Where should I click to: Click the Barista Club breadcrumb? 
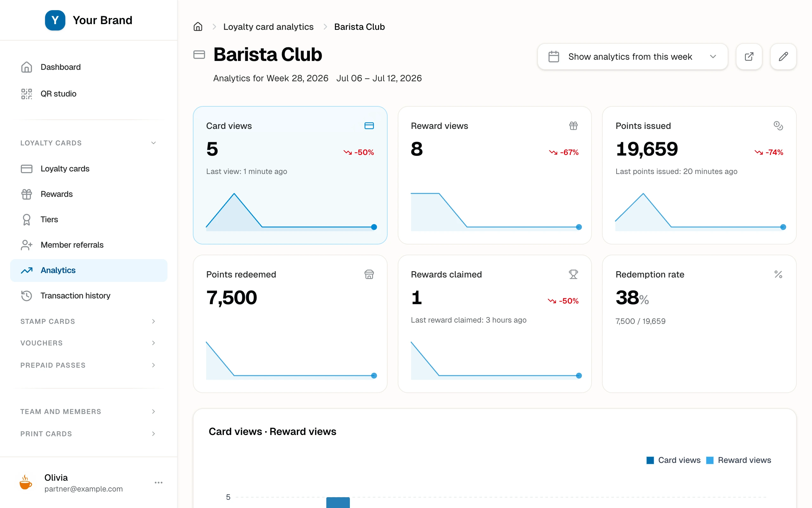[x=359, y=27]
